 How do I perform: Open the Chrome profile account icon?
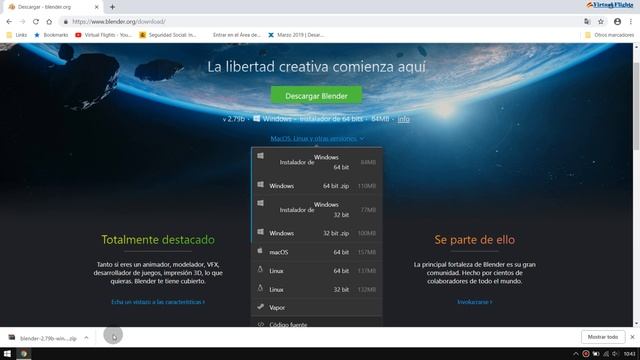click(617, 22)
